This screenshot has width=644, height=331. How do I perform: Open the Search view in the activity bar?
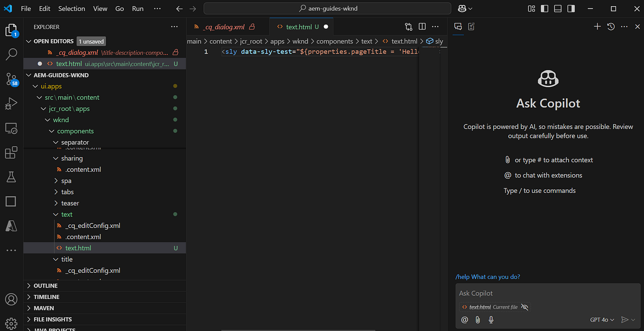(11, 54)
